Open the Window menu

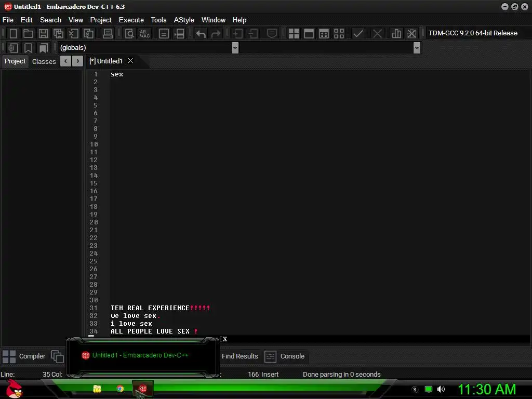click(x=214, y=20)
